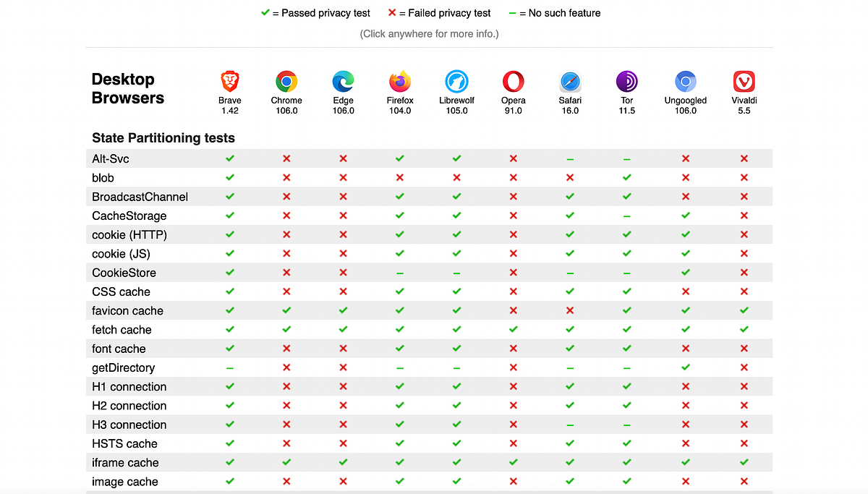Click Chrome's red X for blob test
The height and width of the screenshot is (494, 868).
(286, 177)
